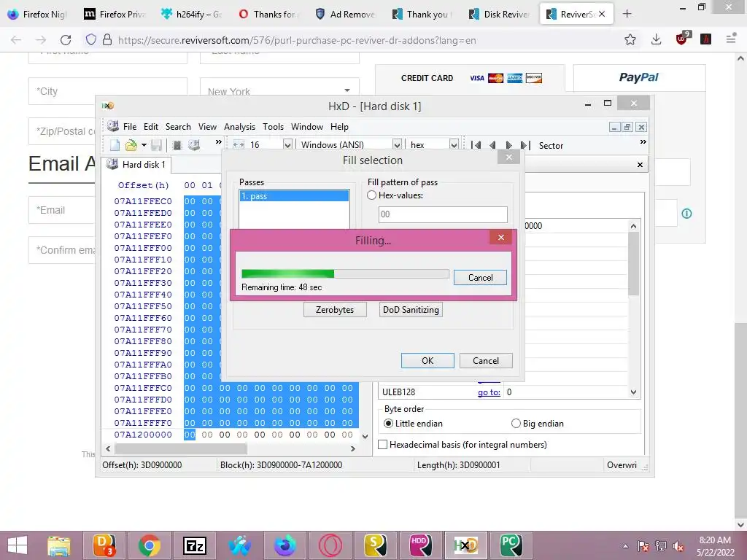This screenshot has height=560, width=747.
Task: Expand the left HxD toolbar overflow chevron
Action: pyautogui.click(x=219, y=142)
